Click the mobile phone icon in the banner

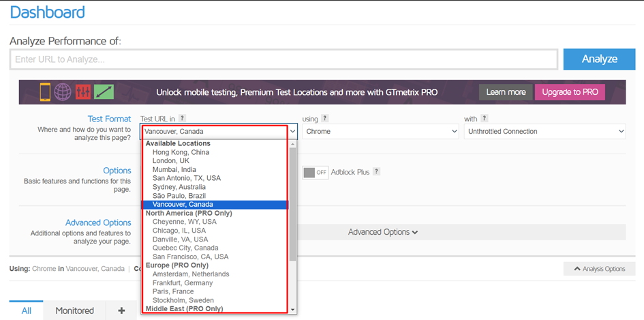[46, 92]
